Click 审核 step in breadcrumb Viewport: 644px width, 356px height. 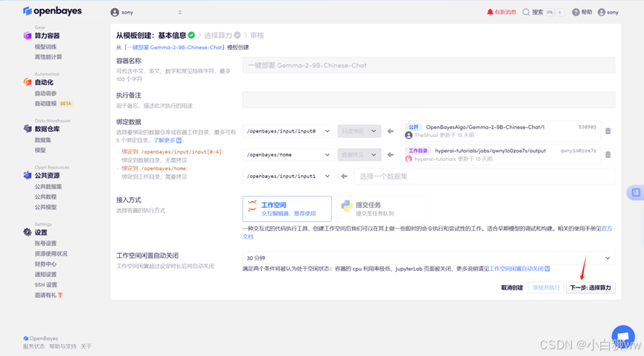coord(257,35)
